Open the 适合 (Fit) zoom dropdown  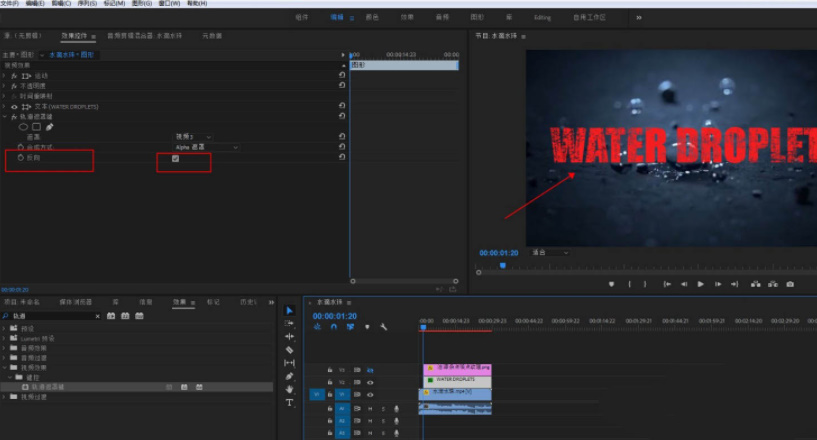550,253
